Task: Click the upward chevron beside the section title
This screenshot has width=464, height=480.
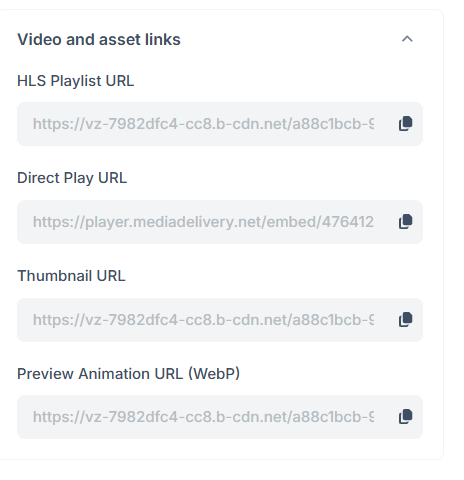Action: click(x=407, y=39)
